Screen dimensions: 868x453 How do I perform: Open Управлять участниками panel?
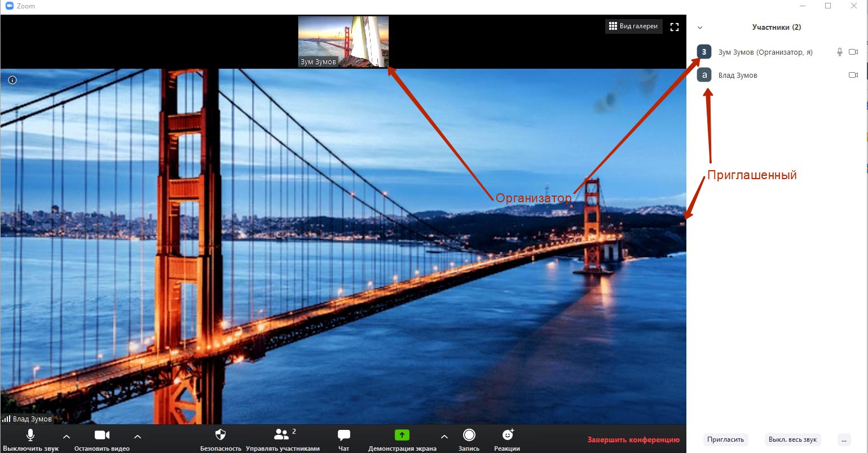[283, 440]
